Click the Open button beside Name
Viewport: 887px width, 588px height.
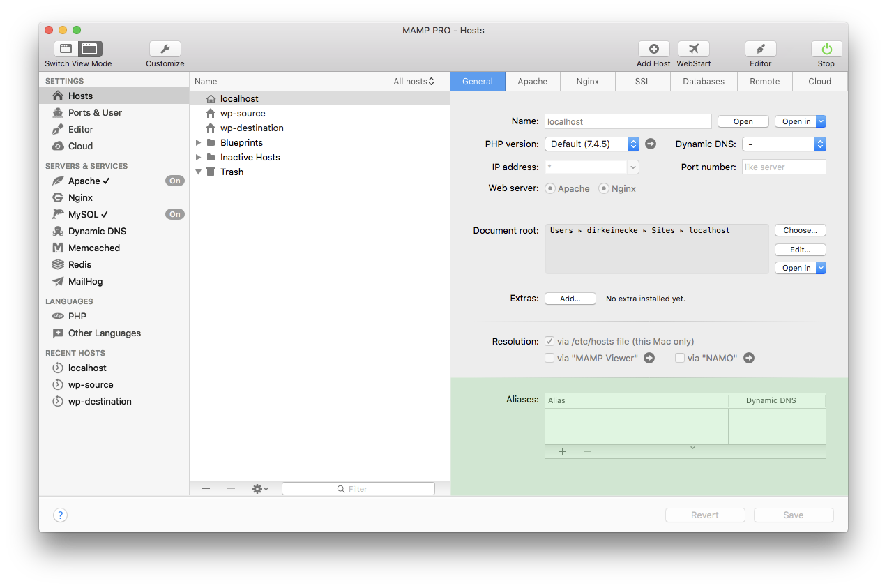(x=743, y=121)
